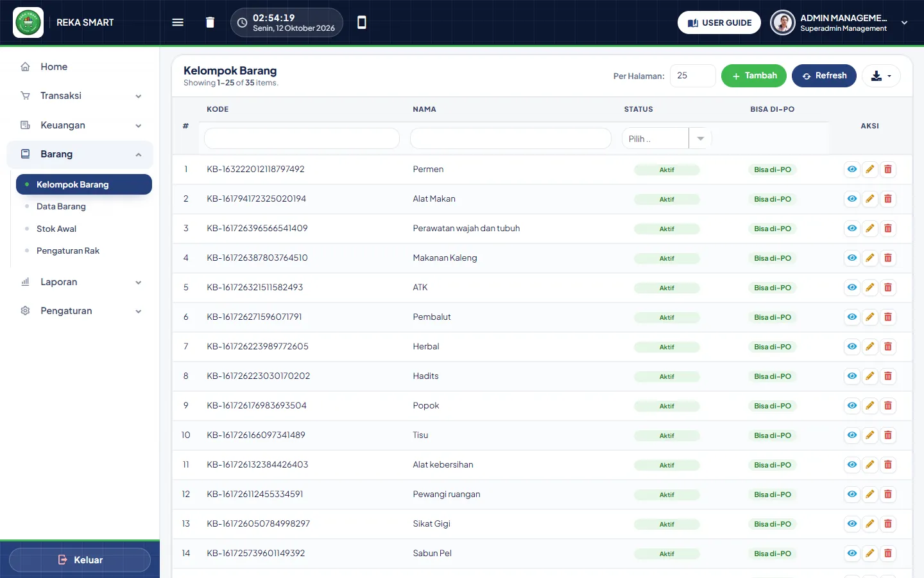Collapse the Barang sidebar menu
924x578 pixels.
pyautogui.click(x=80, y=154)
